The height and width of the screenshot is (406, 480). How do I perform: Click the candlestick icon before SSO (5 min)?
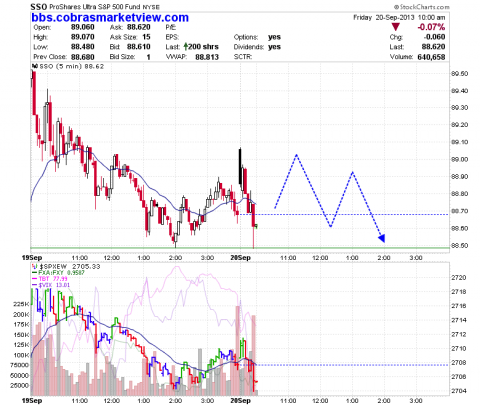34,66
